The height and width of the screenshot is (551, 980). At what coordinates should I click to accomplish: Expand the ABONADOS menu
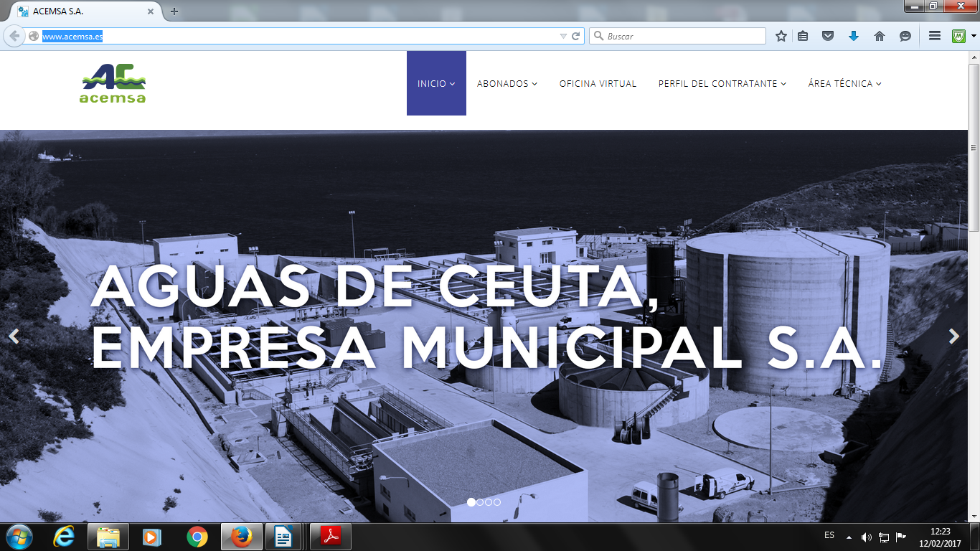(507, 83)
